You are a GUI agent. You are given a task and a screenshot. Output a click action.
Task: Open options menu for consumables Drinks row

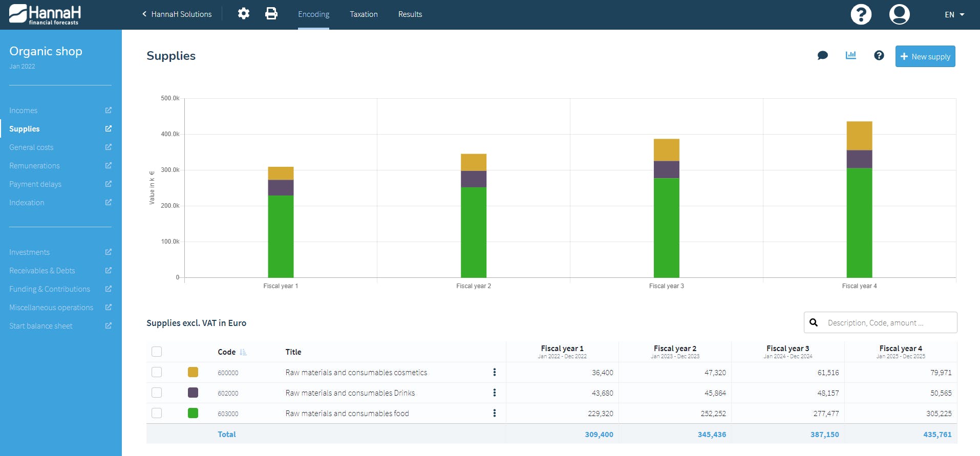[x=494, y=393]
